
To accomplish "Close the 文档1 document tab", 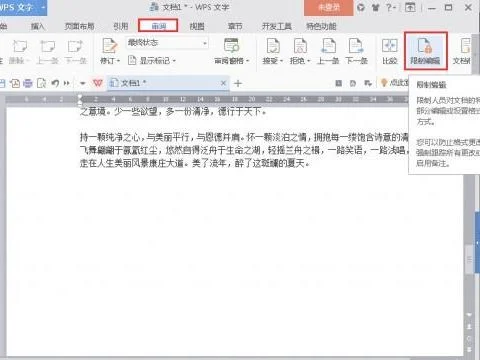I will [223, 83].
